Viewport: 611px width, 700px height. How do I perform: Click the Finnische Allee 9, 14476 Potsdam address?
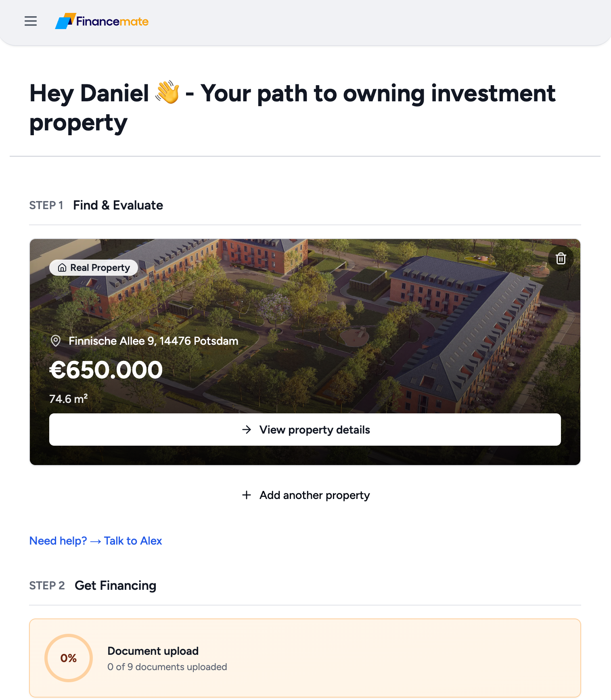click(x=153, y=341)
